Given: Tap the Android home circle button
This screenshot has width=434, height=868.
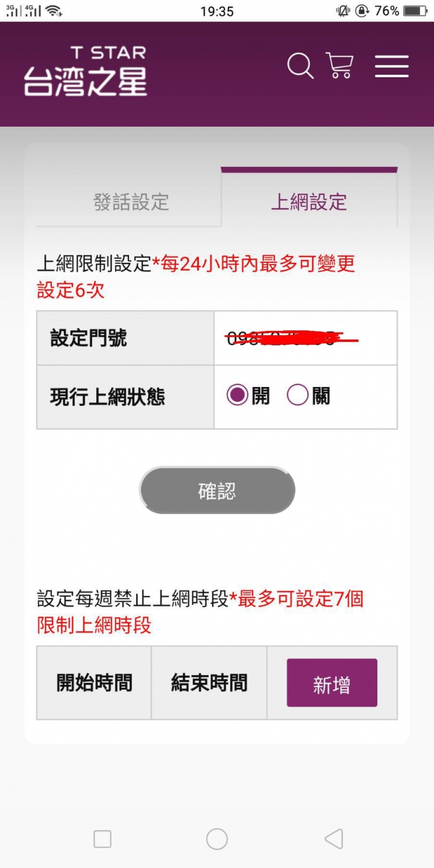Looking at the screenshot, I should click(217, 838).
